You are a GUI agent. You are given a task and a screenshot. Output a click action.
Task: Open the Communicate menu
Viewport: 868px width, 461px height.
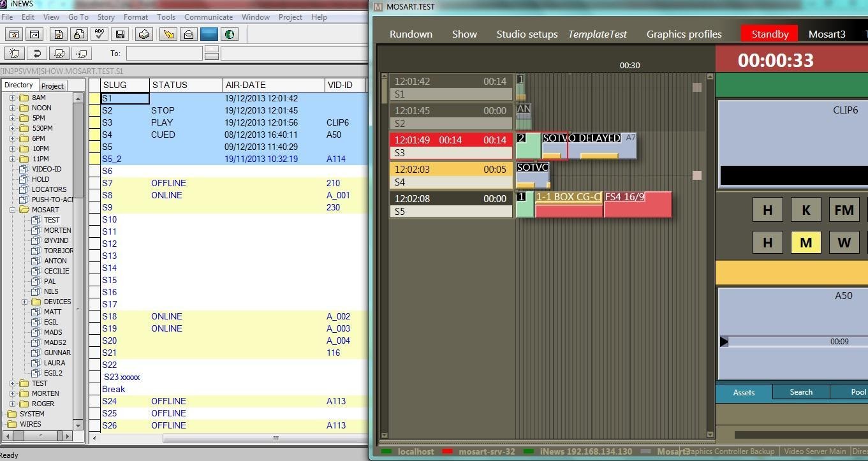[208, 17]
